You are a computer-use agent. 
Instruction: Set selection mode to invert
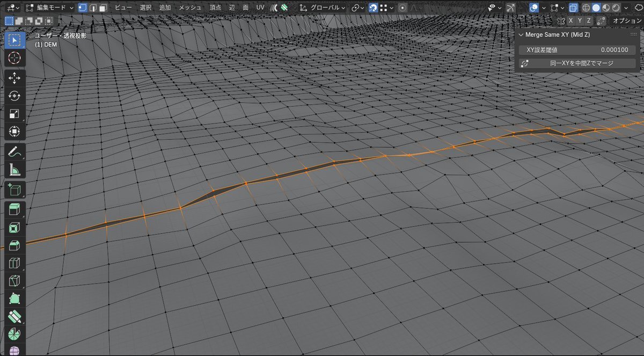pos(39,20)
